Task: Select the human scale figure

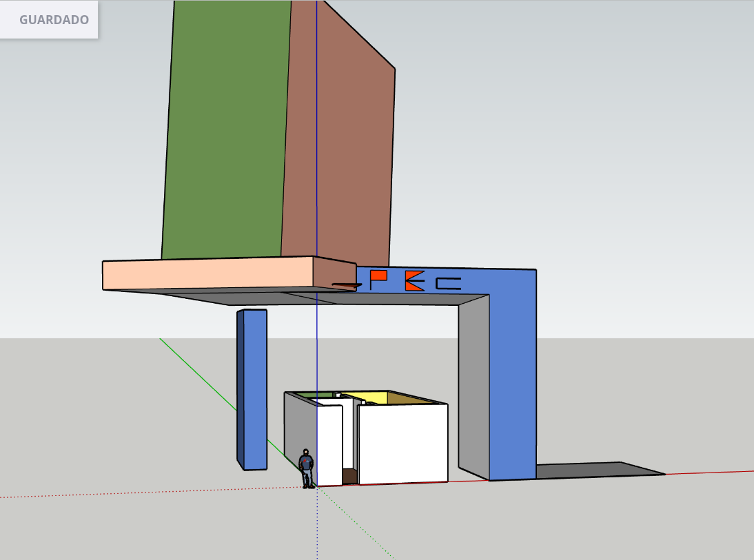Action: click(307, 468)
